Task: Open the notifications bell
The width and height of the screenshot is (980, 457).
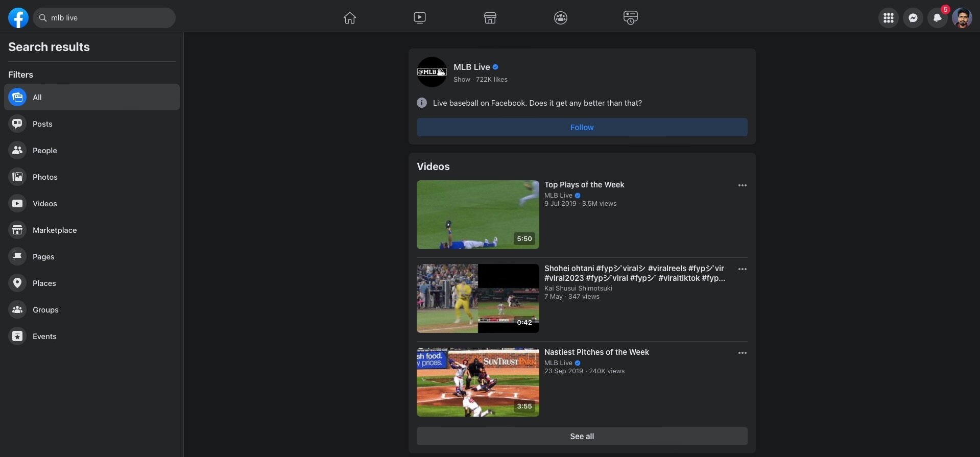Action: 938,18
